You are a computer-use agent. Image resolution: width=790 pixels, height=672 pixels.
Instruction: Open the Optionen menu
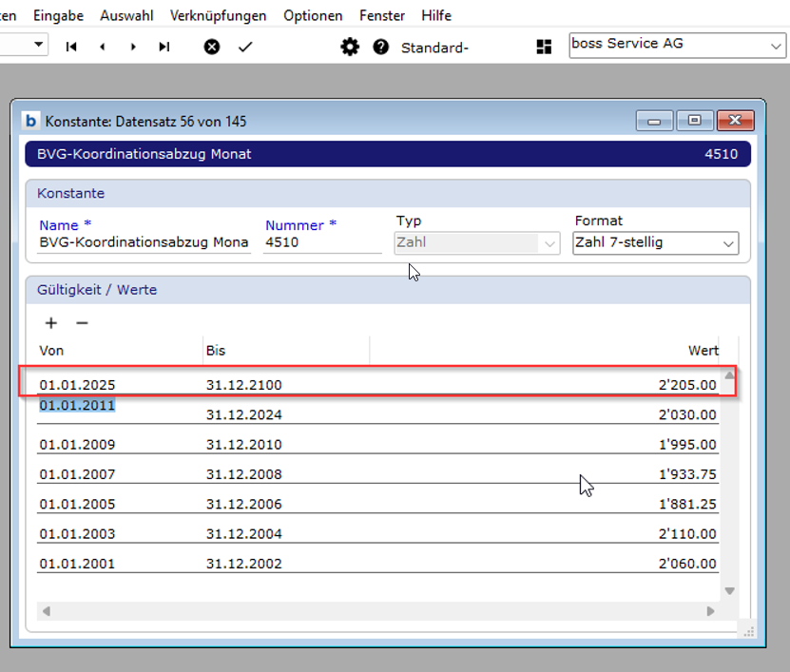coord(313,15)
